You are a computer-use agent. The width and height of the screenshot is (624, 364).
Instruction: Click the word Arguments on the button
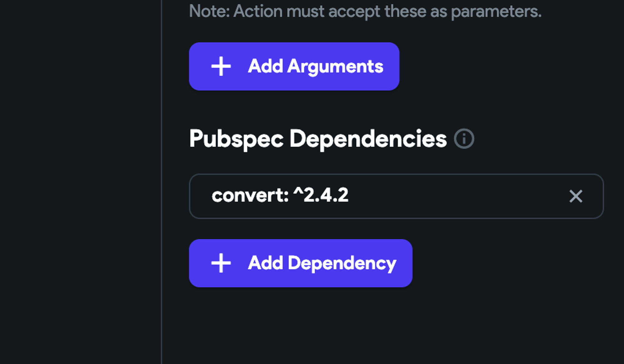tap(335, 67)
